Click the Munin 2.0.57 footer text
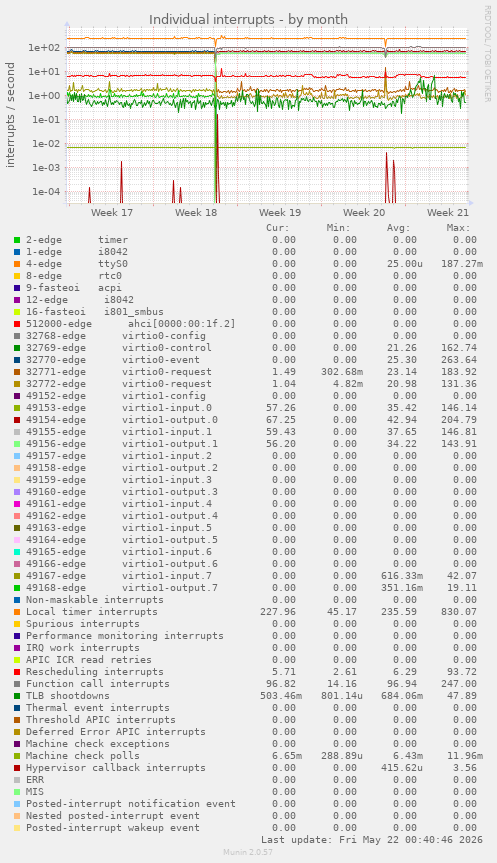The width and height of the screenshot is (497, 863). [x=248, y=852]
